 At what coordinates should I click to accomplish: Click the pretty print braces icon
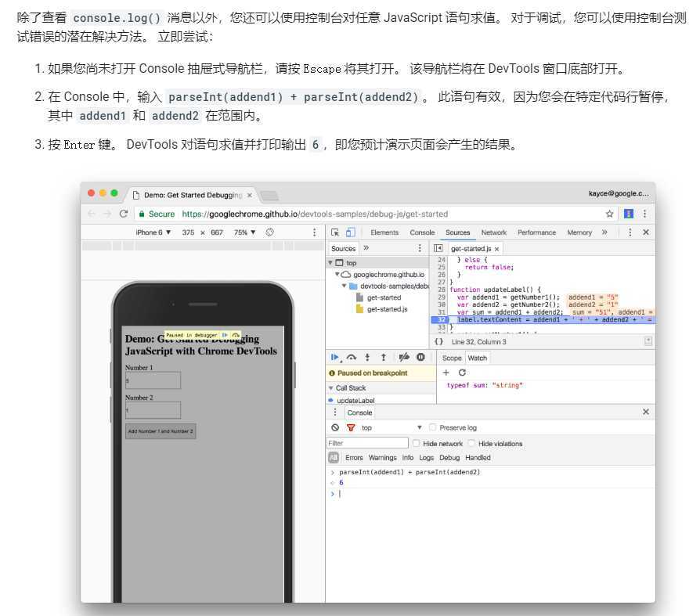[438, 341]
